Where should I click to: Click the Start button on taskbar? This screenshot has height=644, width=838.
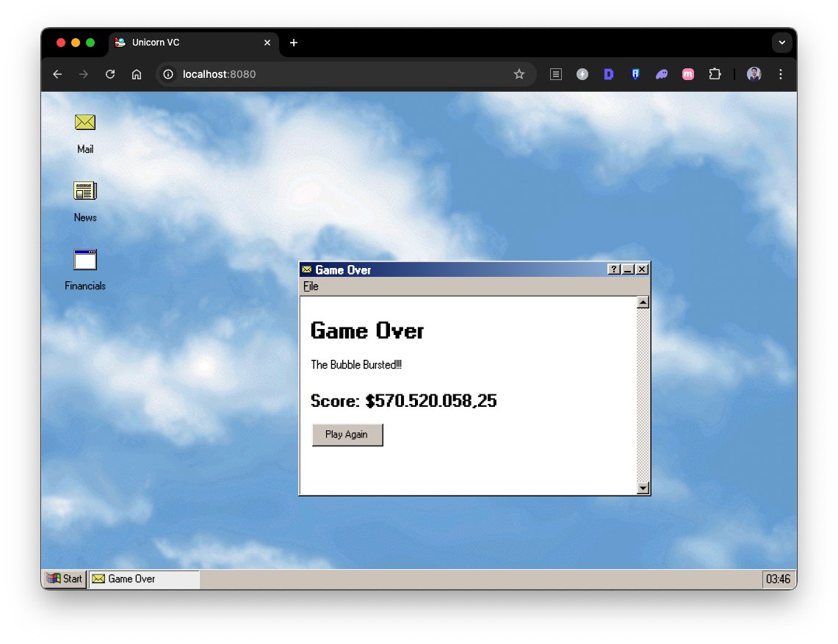65,579
